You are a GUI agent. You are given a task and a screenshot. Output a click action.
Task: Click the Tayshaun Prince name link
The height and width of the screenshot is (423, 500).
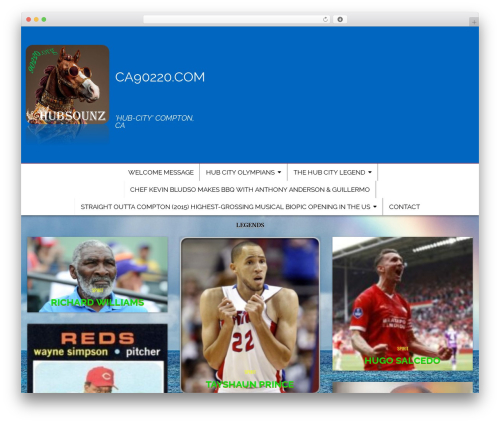250,384
